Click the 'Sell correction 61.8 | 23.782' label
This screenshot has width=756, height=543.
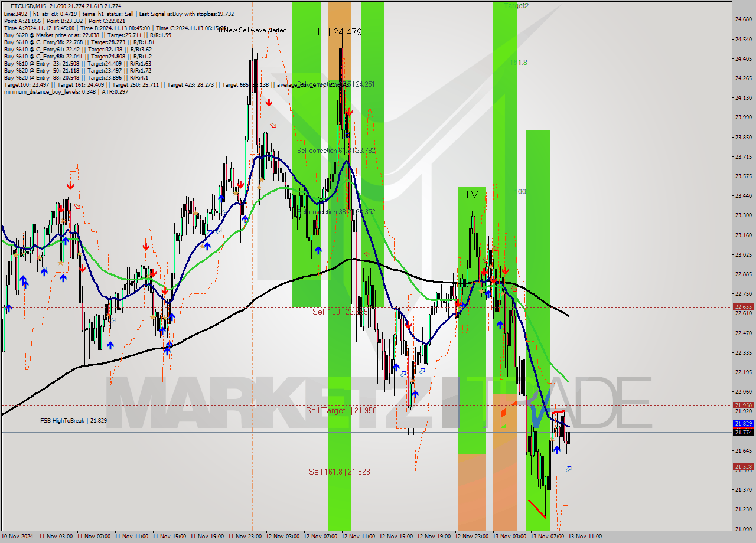coord(336,151)
